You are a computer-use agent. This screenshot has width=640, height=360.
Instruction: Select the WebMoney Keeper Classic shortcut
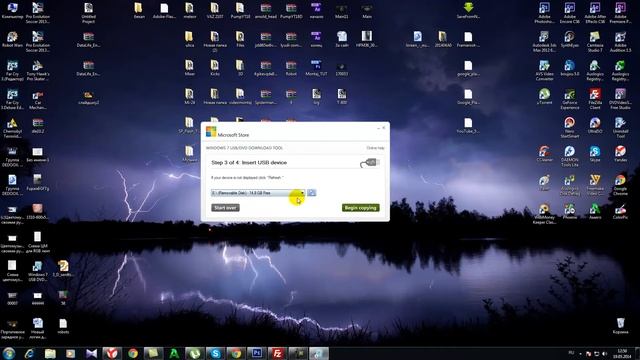click(x=544, y=214)
